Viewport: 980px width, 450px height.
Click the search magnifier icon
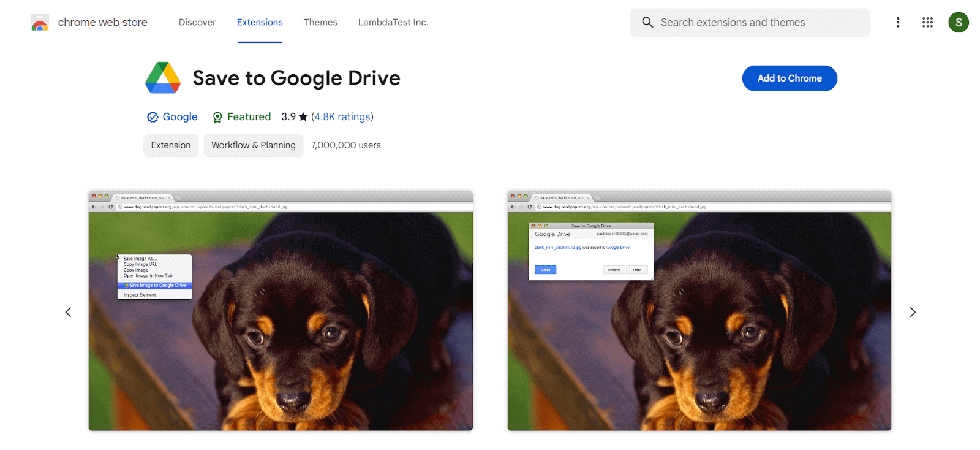(647, 22)
